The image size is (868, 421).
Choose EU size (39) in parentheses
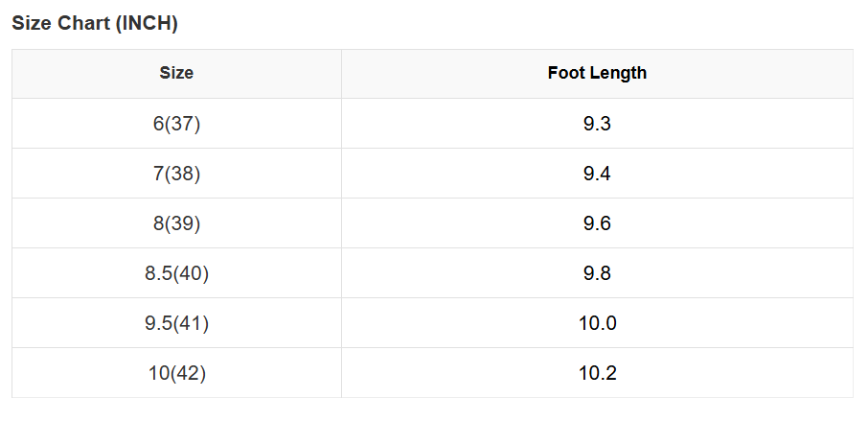tap(183, 223)
